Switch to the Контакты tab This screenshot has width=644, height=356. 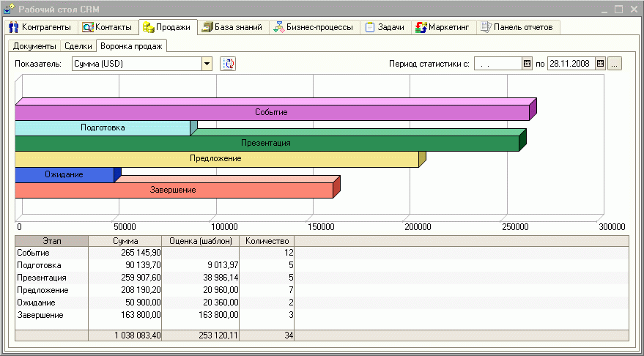[107, 27]
